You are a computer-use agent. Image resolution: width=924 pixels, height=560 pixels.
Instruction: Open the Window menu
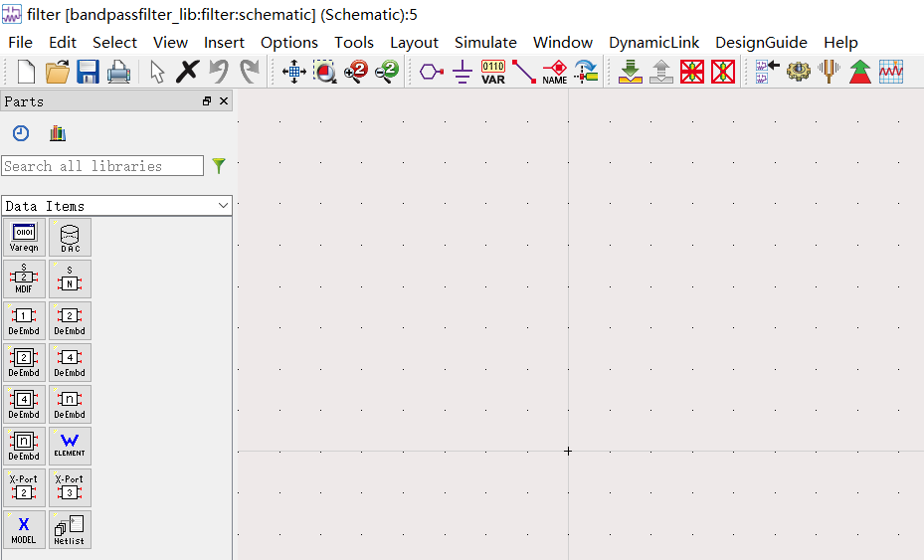[x=563, y=43]
